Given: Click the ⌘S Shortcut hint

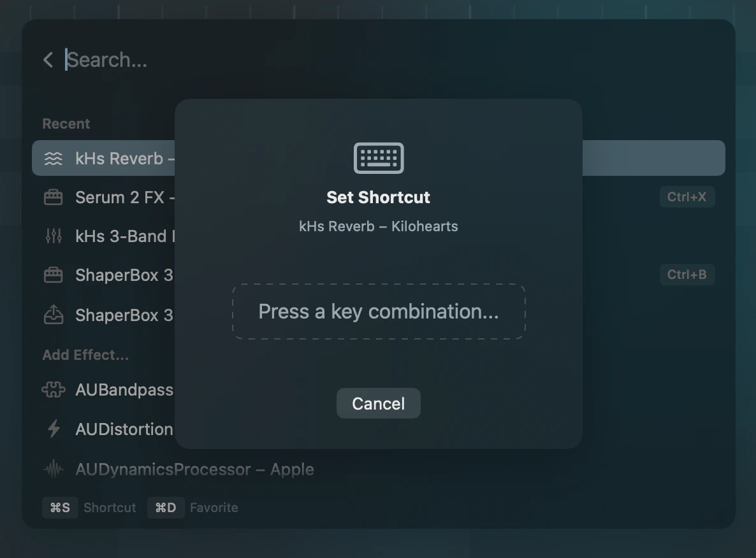Looking at the screenshot, I should pyautogui.click(x=89, y=508).
